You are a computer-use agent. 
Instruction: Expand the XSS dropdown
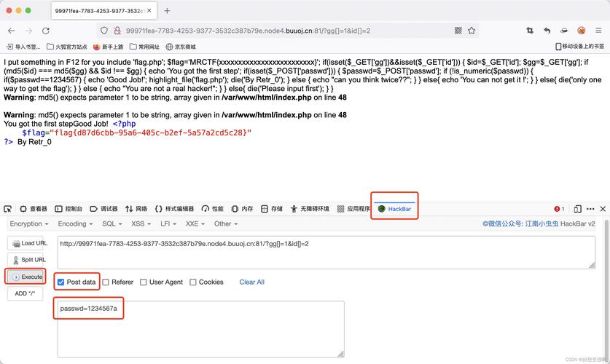(x=141, y=223)
